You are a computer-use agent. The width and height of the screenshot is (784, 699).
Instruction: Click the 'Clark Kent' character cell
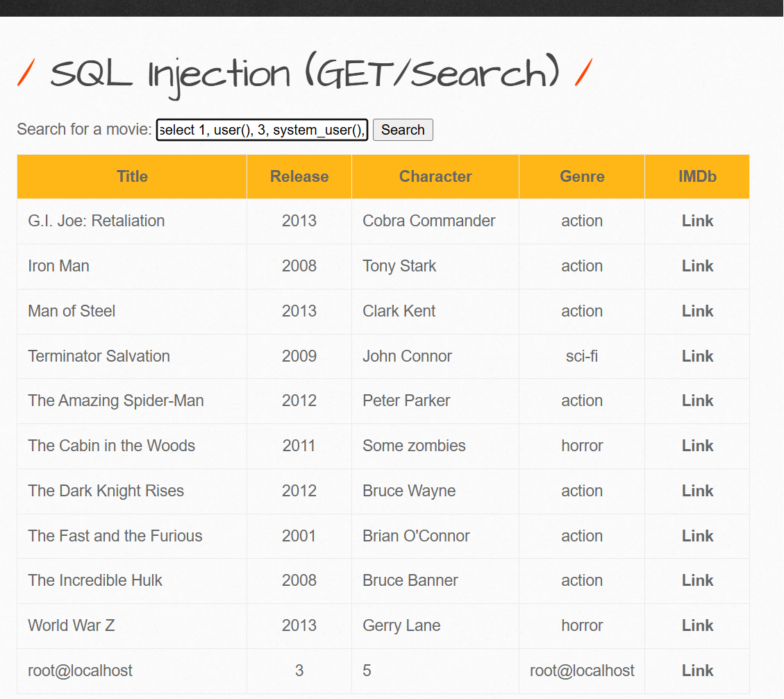coord(435,311)
